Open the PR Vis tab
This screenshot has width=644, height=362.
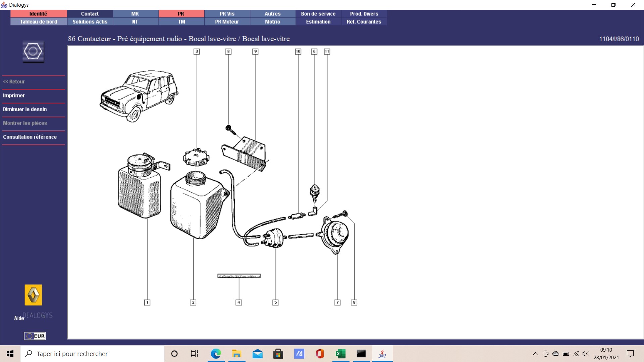227,14
